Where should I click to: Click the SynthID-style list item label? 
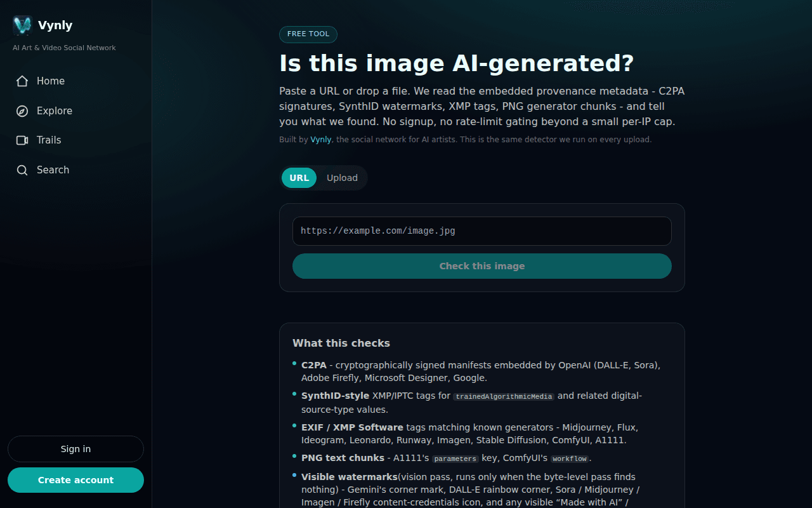click(336, 396)
